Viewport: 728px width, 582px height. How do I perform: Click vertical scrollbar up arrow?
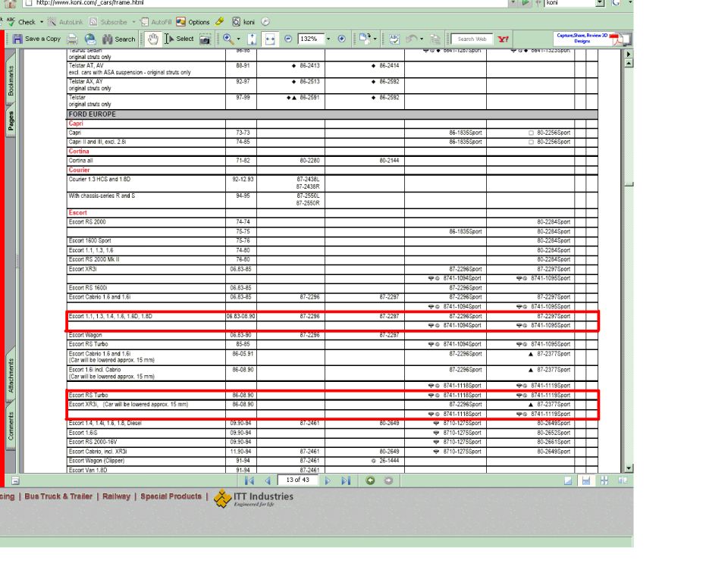[x=629, y=64]
